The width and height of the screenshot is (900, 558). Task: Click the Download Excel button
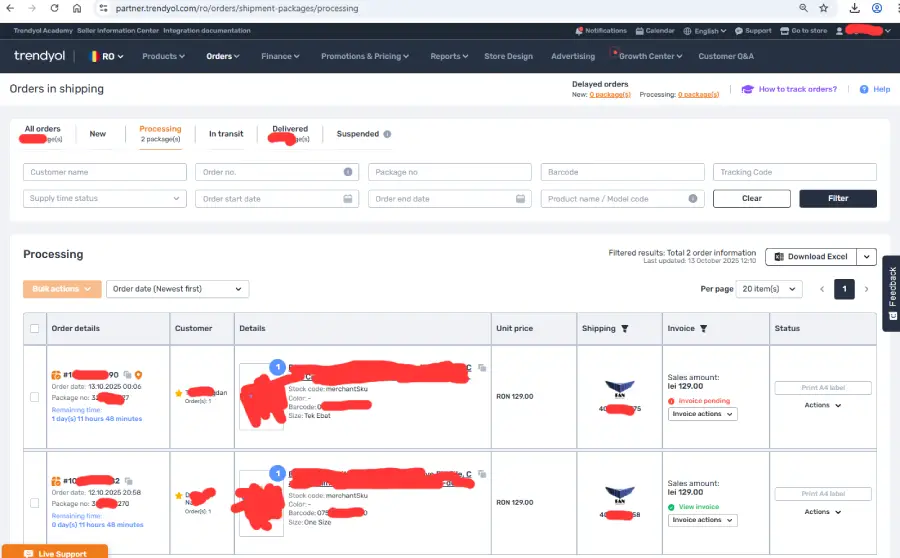click(811, 257)
